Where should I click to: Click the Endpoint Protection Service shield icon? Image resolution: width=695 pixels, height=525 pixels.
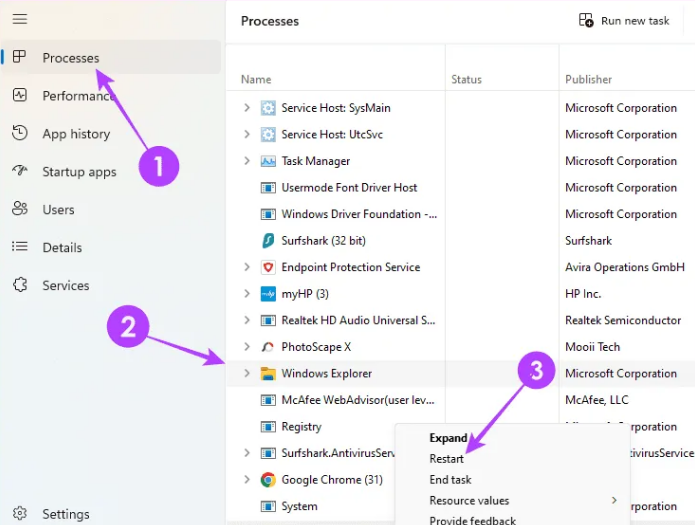[268, 267]
